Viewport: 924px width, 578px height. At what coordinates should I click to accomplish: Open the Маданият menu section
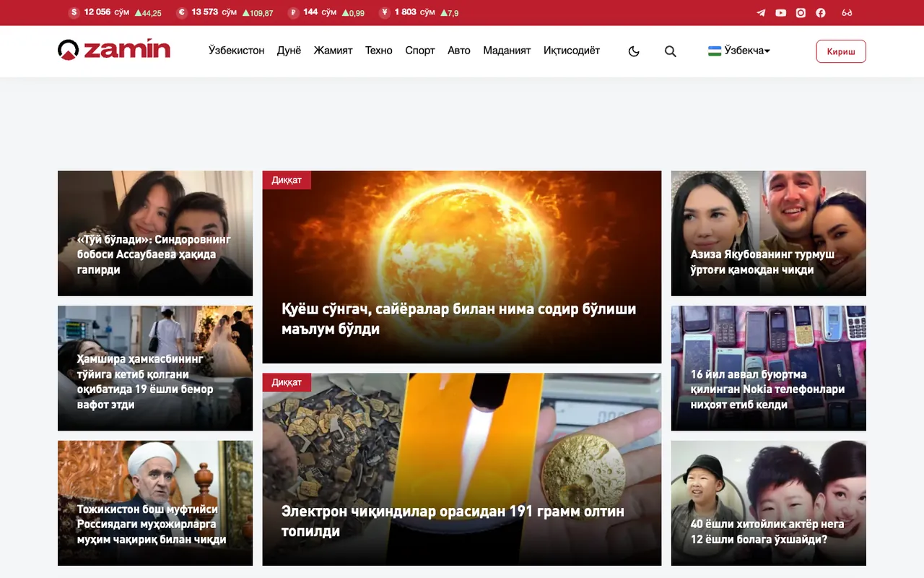click(507, 51)
